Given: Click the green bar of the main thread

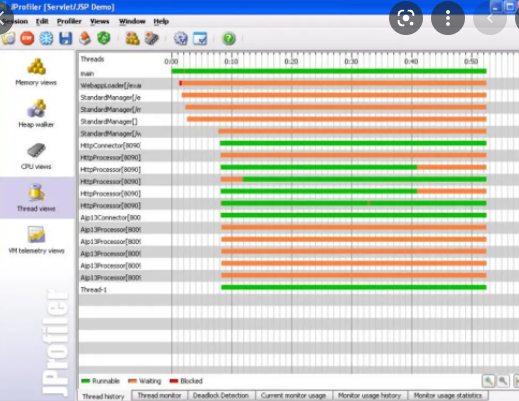Looking at the screenshot, I should (x=329, y=71).
